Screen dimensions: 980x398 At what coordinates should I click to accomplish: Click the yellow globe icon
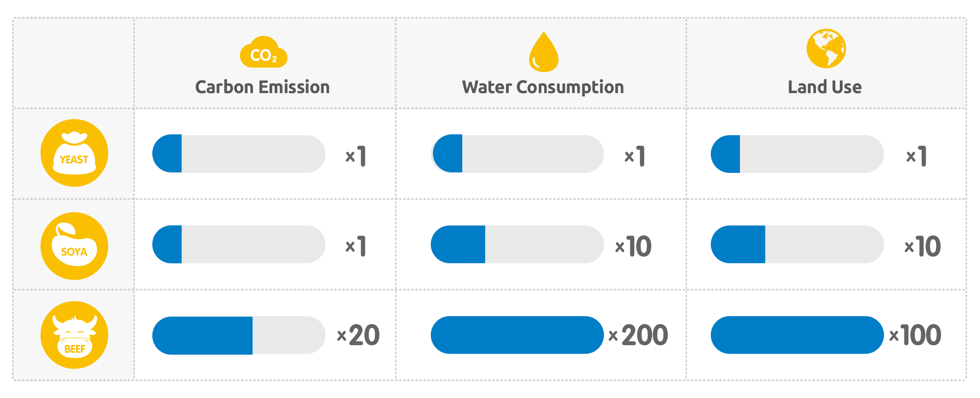click(x=825, y=49)
